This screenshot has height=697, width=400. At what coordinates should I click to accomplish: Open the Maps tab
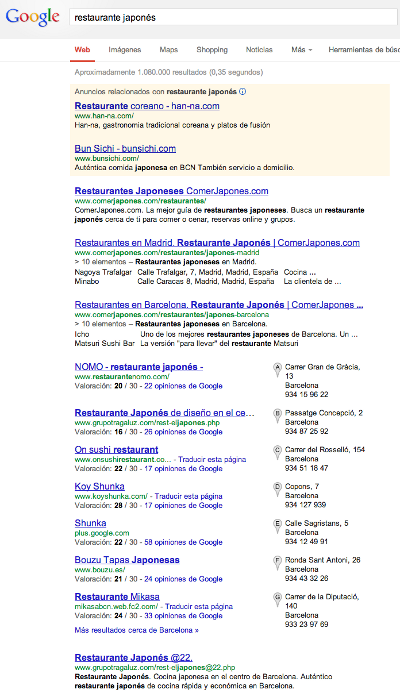(x=169, y=50)
